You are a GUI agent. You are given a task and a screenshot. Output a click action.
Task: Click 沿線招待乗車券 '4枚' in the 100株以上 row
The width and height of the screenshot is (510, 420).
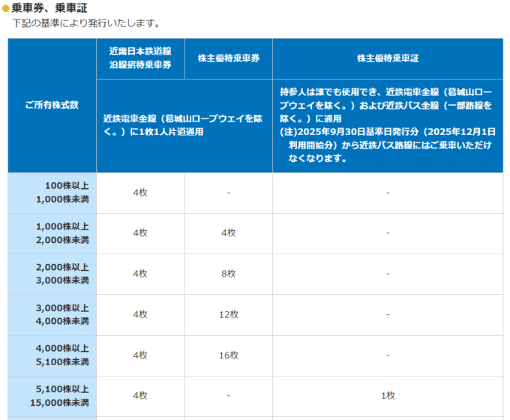(140, 193)
